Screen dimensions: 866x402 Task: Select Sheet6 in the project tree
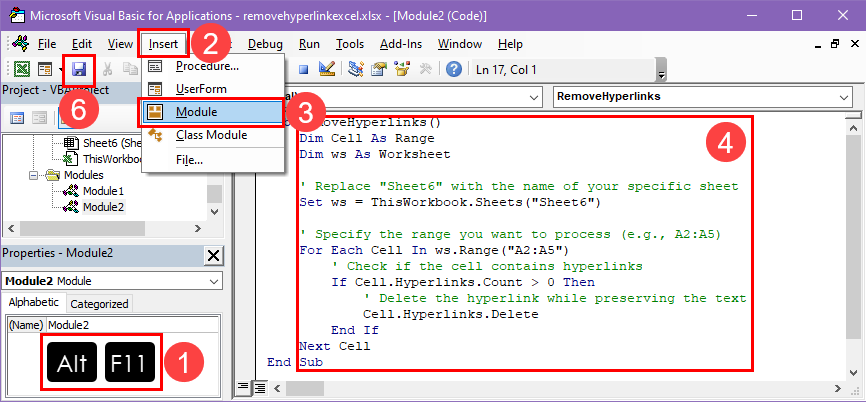(104, 142)
